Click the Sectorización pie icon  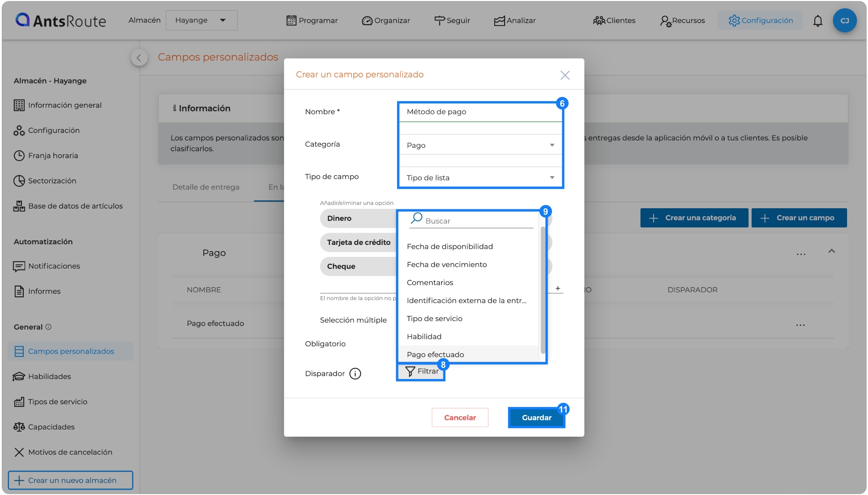19,181
